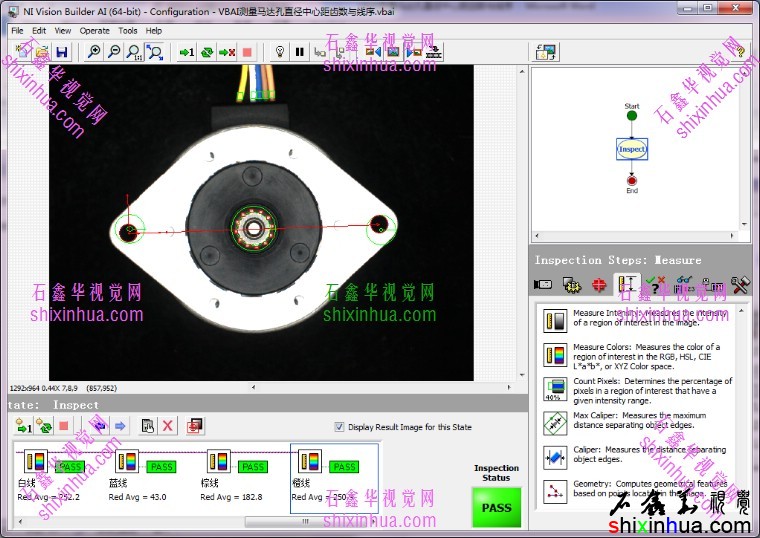Select the 蓝线 step thumbnail
The width and height of the screenshot is (760, 538).
point(126,463)
